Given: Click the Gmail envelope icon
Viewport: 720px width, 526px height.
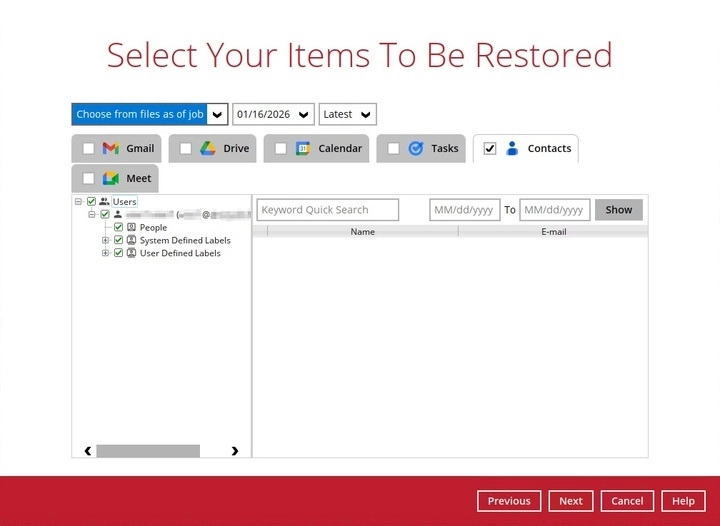Looking at the screenshot, I should pyautogui.click(x=110, y=148).
